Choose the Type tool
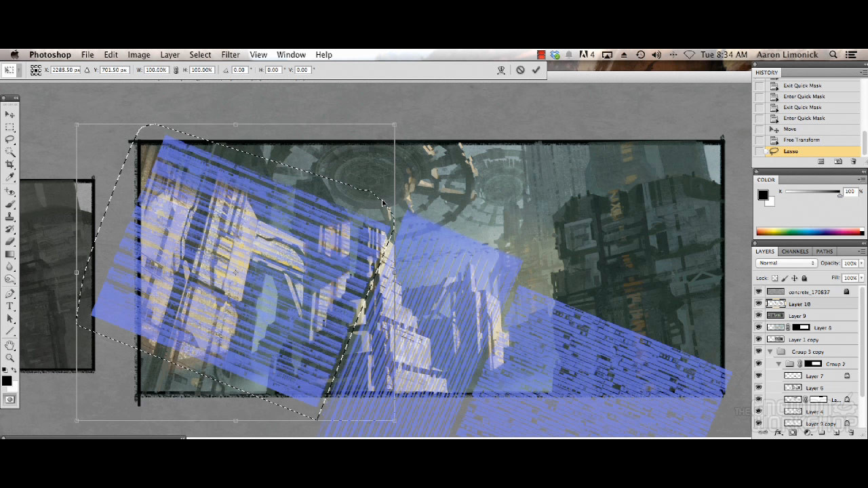Screen dimensions: 868x488 click(10, 306)
